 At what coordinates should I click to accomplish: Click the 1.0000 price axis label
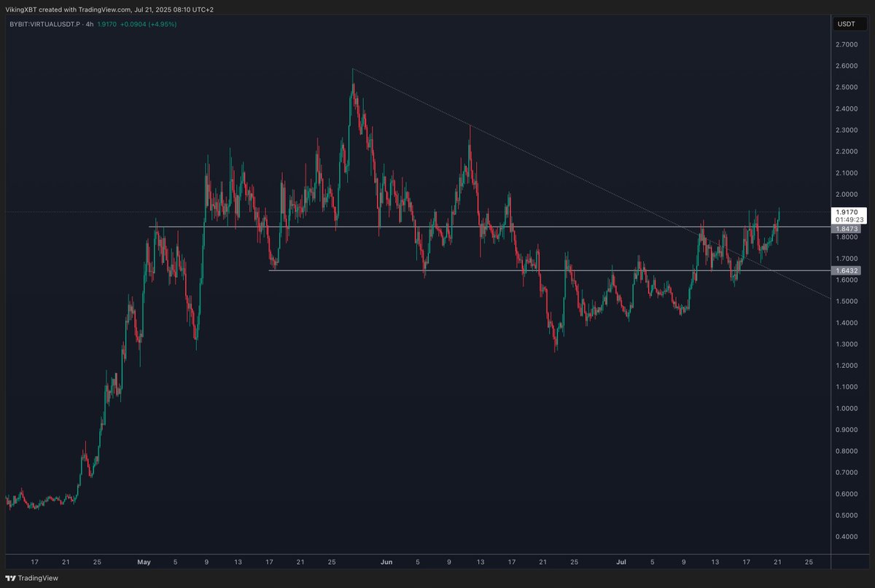pyautogui.click(x=846, y=409)
